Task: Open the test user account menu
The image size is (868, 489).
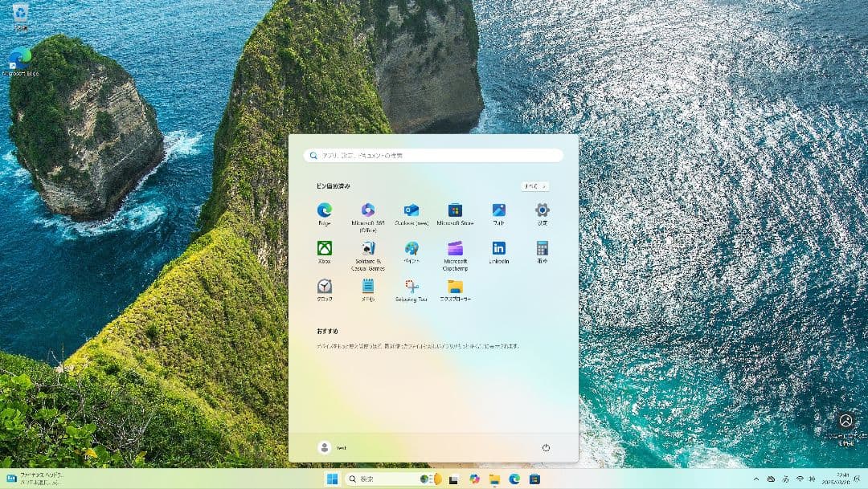Action: (332, 448)
